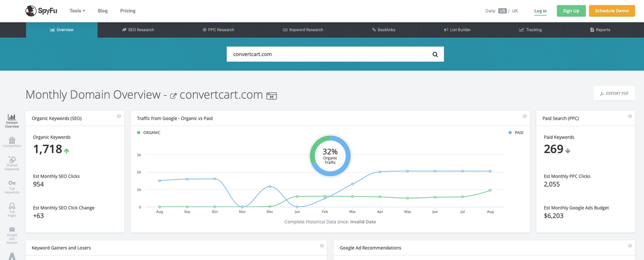Click the Log in link

pos(540,11)
